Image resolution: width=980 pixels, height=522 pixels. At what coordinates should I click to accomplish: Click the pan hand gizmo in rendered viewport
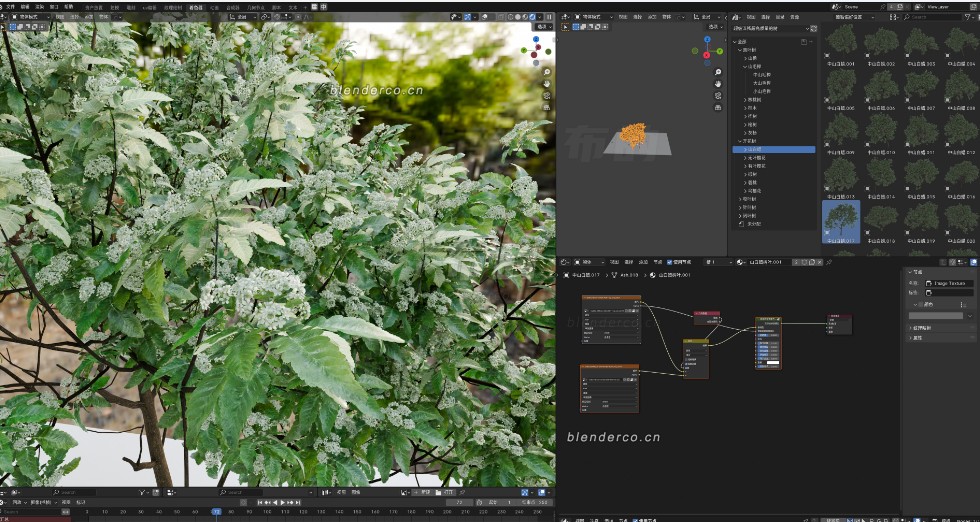click(546, 84)
